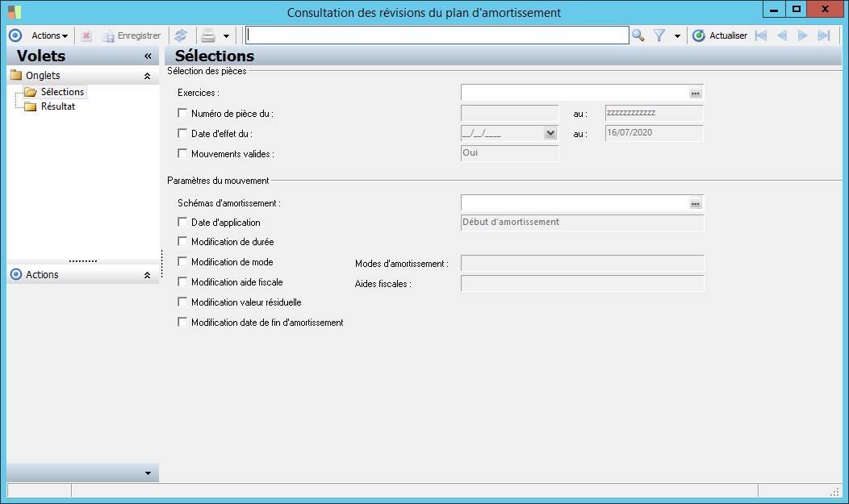This screenshot has width=849, height=504.
Task: Click the Aides fiscales field
Action: [x=582, y=283]
